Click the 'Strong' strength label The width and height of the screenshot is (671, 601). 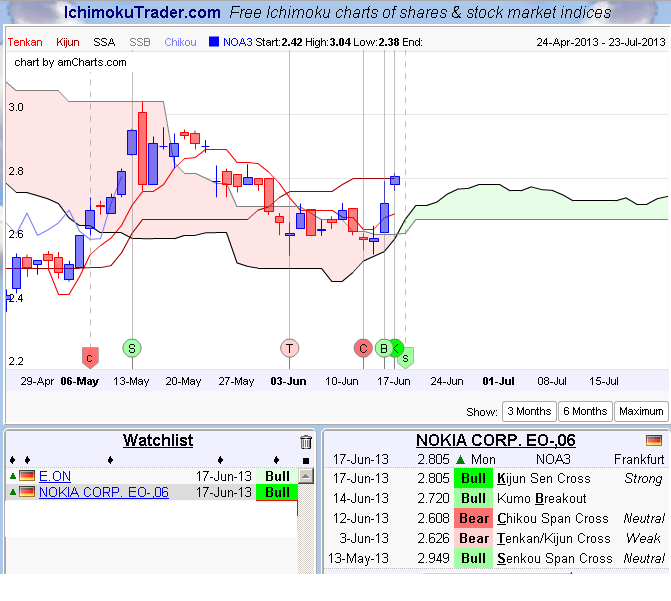click(x=643, y=479)
